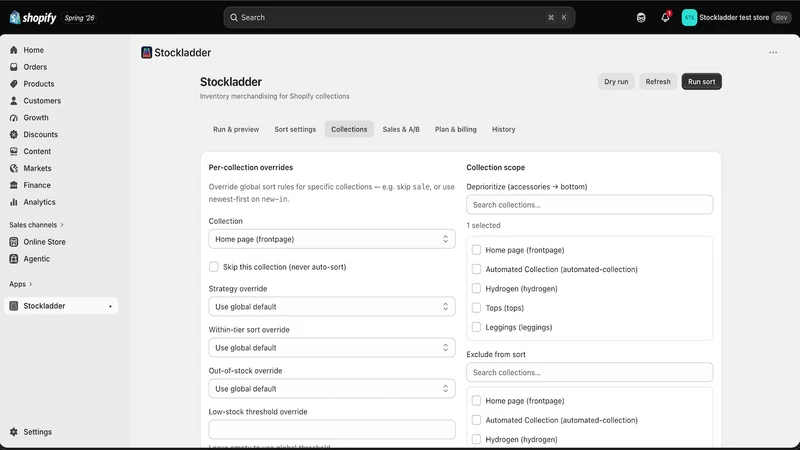Screen dimensions: 800x450
Task: Check Home page (frontpage) under Exclude from sort
Action: pyautogui.click(x=477, y=401)
